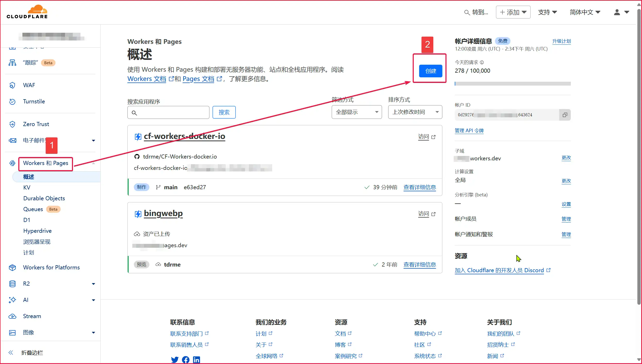Open the 全部显示 filter dropdown

coord(356,112)
